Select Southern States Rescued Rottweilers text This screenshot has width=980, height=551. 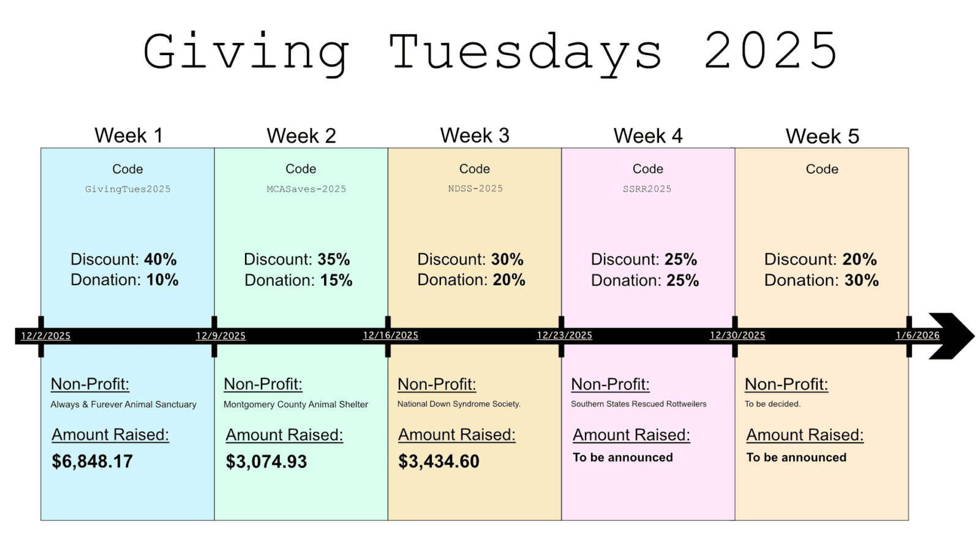click(639, 404)
